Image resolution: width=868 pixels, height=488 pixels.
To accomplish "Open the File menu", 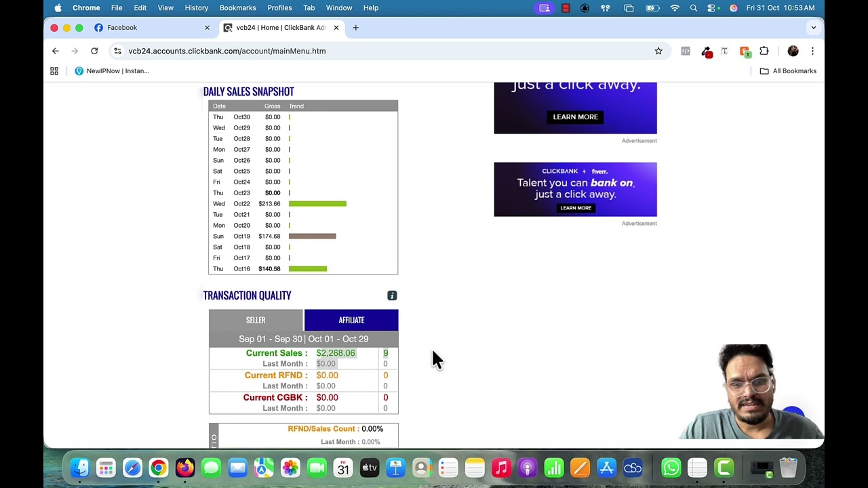I will (x=117, y=7).
